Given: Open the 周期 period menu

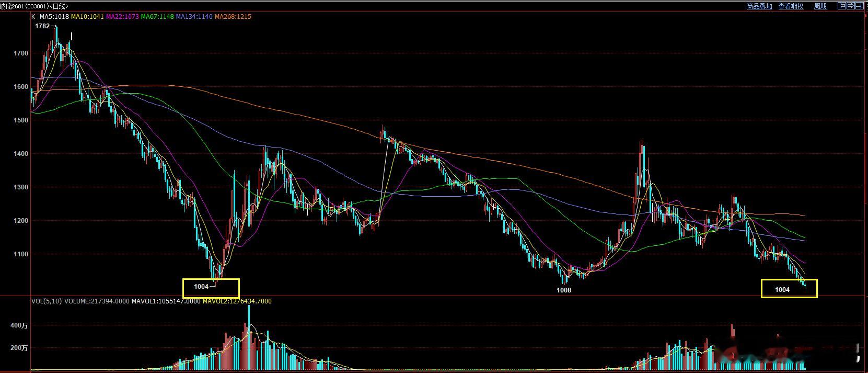Looking at the screenshot, I should [x=820, y=6].
